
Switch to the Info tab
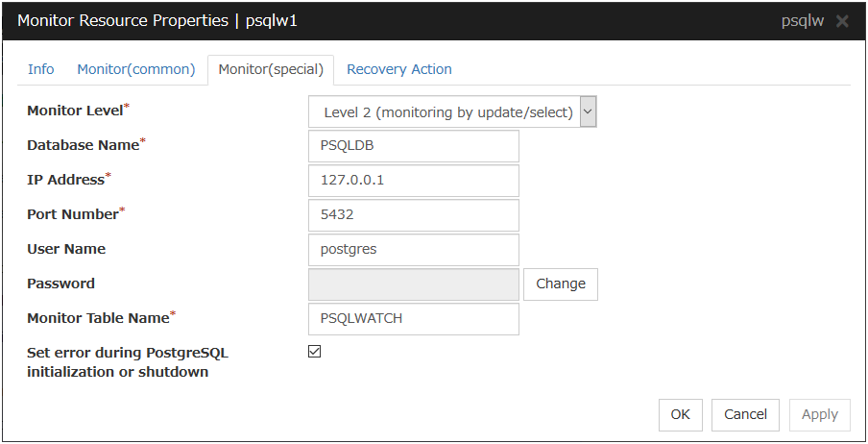coord(41,69)
